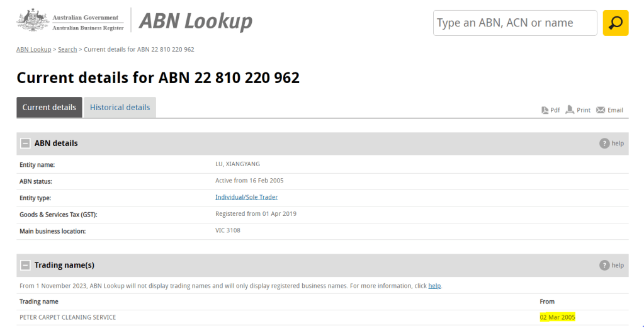Click the ABN Lookup site title
Image resolution: width=644 pixels, height=333 pixels.
(195, 21)
